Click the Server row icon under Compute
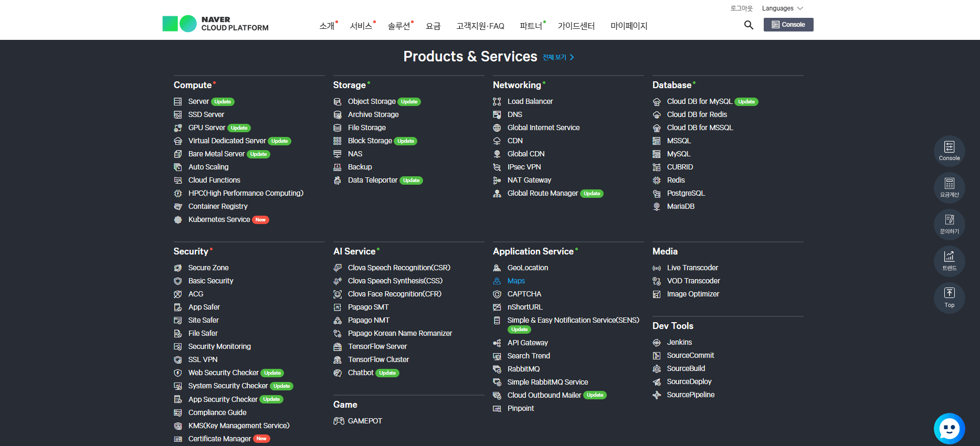980x446 pixels. point(178,102)
